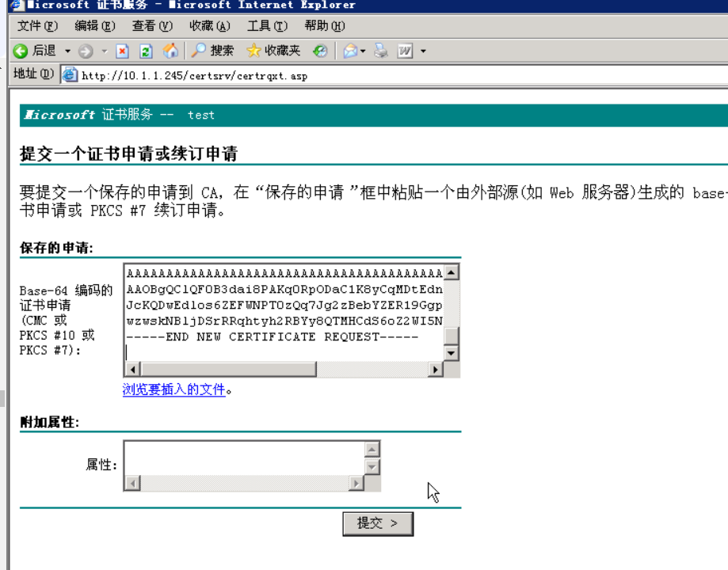
Task: Open the 查看(V) menu
Action: [152, 26]
